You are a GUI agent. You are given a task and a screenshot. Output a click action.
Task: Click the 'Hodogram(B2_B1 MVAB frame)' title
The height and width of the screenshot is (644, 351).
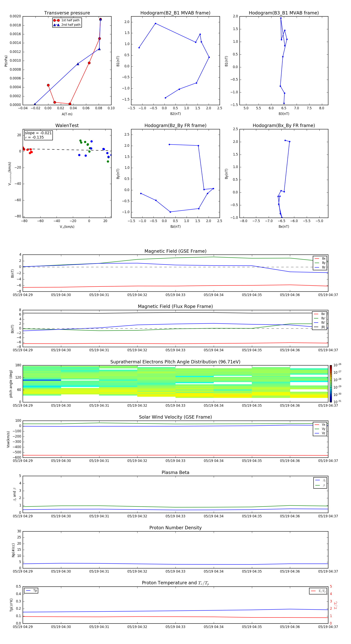[x=175, y=13]
